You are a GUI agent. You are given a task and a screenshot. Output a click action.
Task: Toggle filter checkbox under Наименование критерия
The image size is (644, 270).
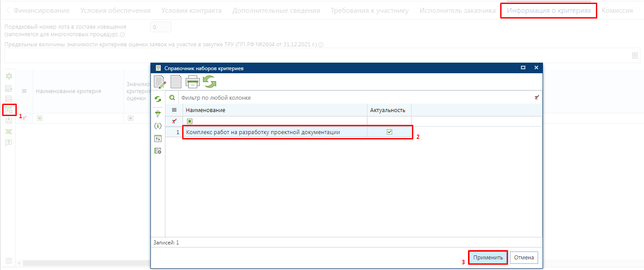tap(39, 118)
